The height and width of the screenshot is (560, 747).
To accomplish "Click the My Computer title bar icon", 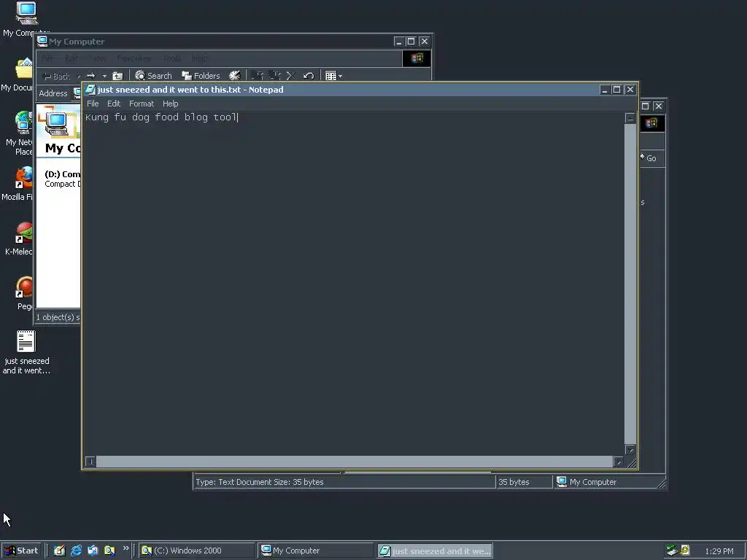I will [42, 41].
